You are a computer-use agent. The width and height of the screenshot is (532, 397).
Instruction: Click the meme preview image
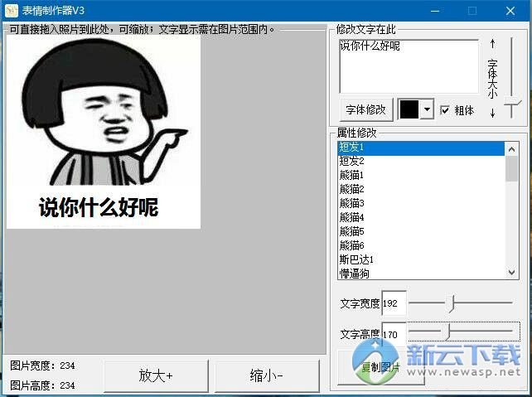tap(104, 132)
